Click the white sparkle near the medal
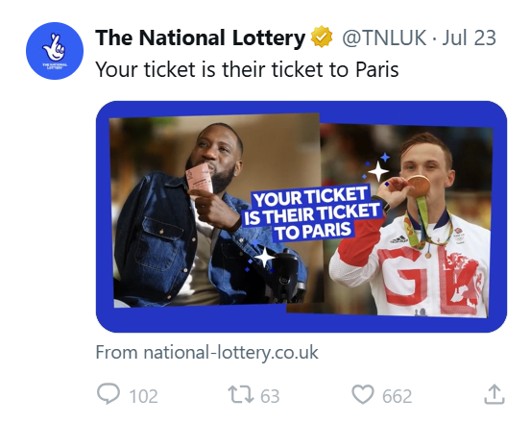This screenshot has height=424, width=531. point(378,171)
